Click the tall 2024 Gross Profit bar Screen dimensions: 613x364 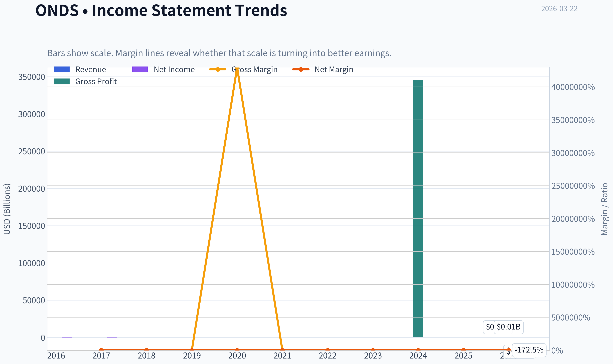coord(418,209)
